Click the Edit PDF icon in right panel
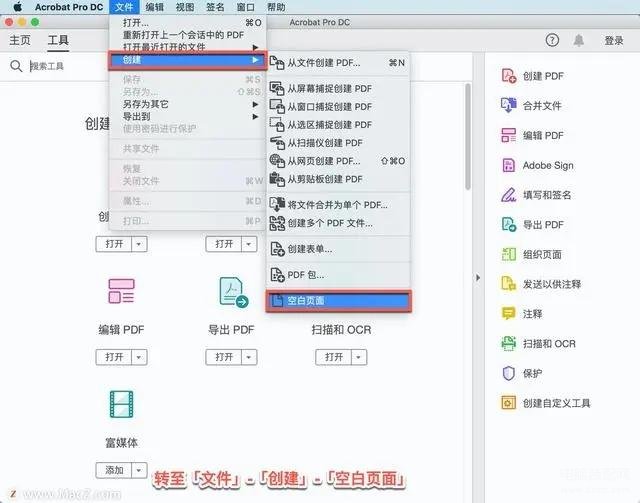 coord(509,135)
